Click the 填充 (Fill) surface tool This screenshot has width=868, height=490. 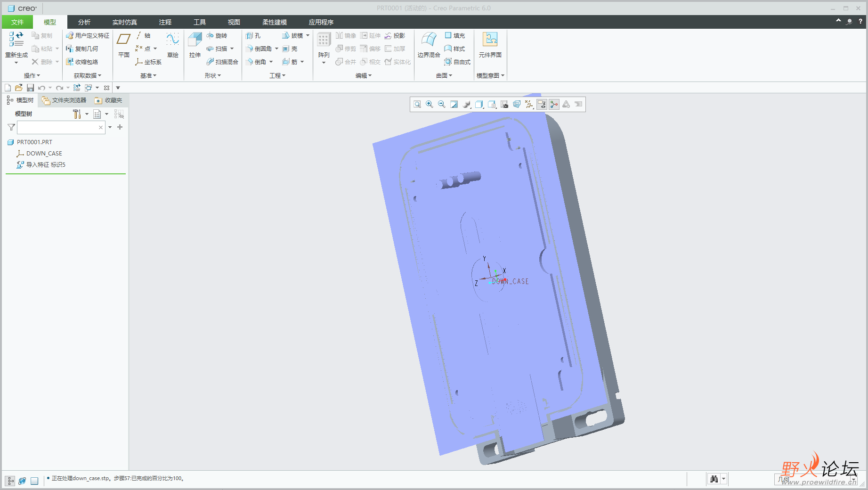tap(455, 36)
